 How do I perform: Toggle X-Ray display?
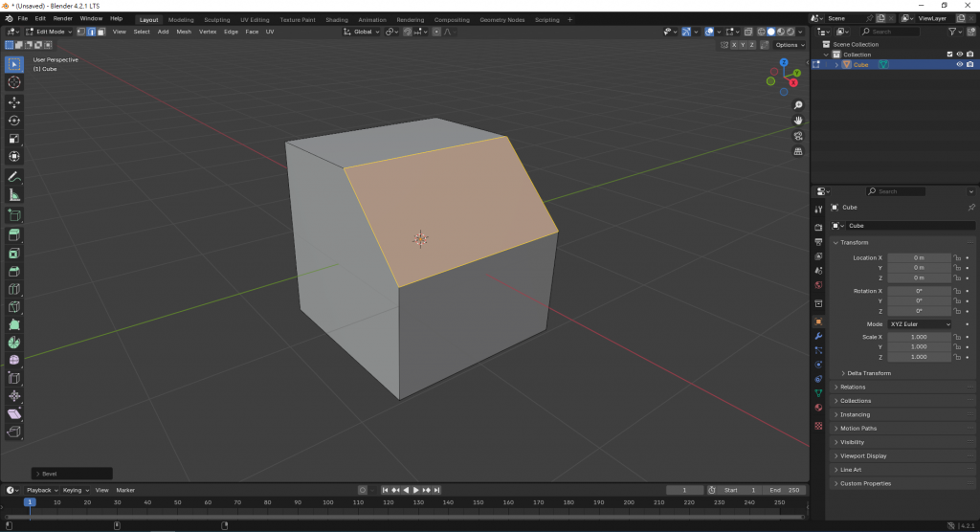[748, 32]
